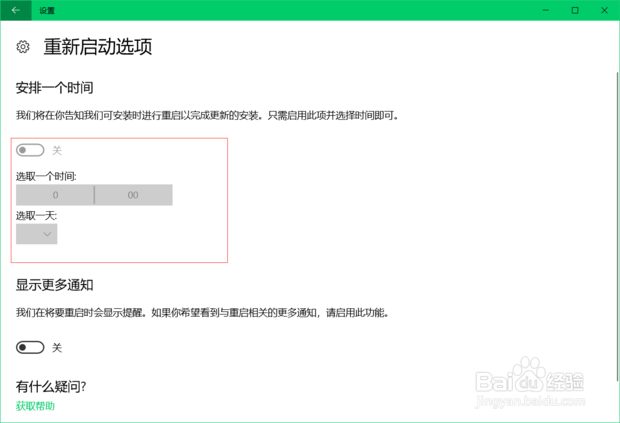Maximize the 设置 window
Viewport: 620px width, 423px height.
(575, 10)
